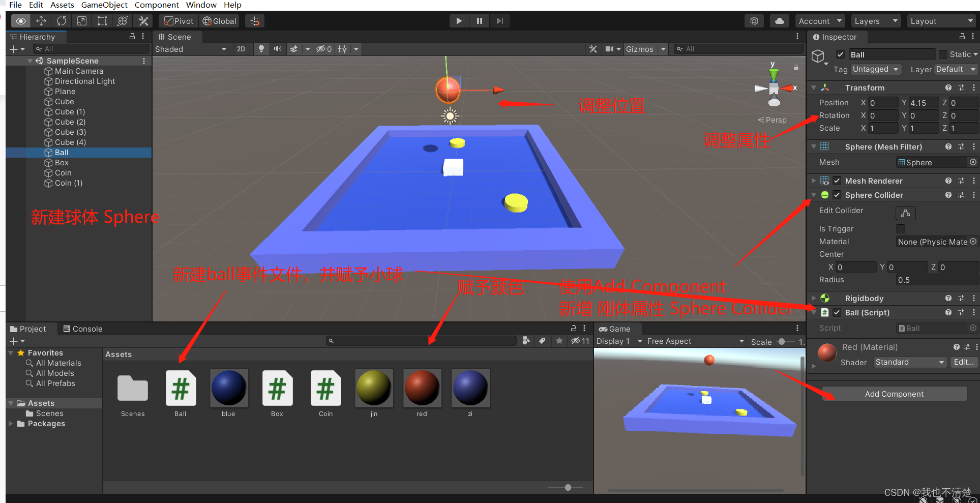Select the Rotate tool
The width and height of the screenshot is (980, 503).
(x=62, y=21)
